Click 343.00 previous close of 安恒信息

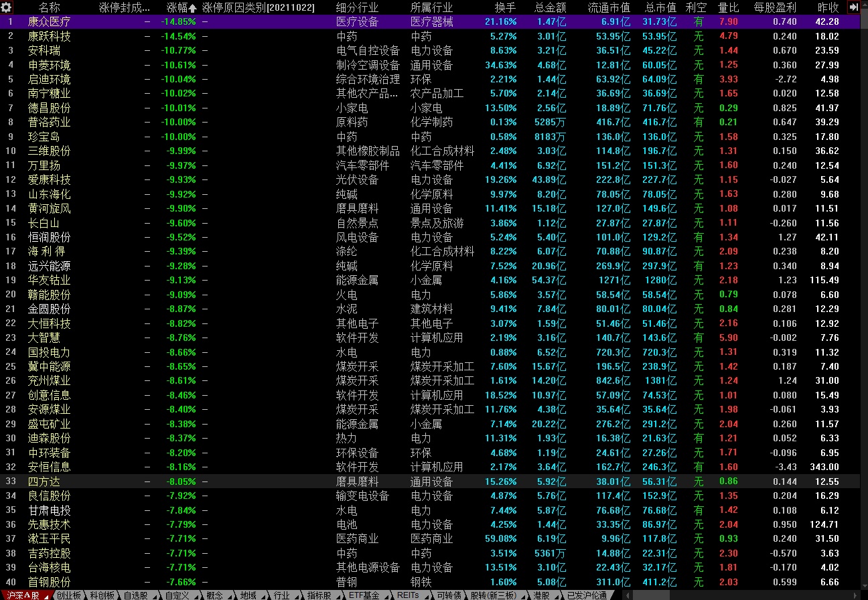[825, 467]
